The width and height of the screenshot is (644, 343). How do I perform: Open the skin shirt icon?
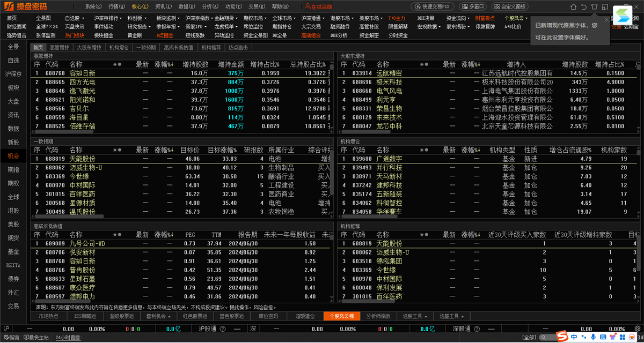pyautogui.click(x=594, y=7)
